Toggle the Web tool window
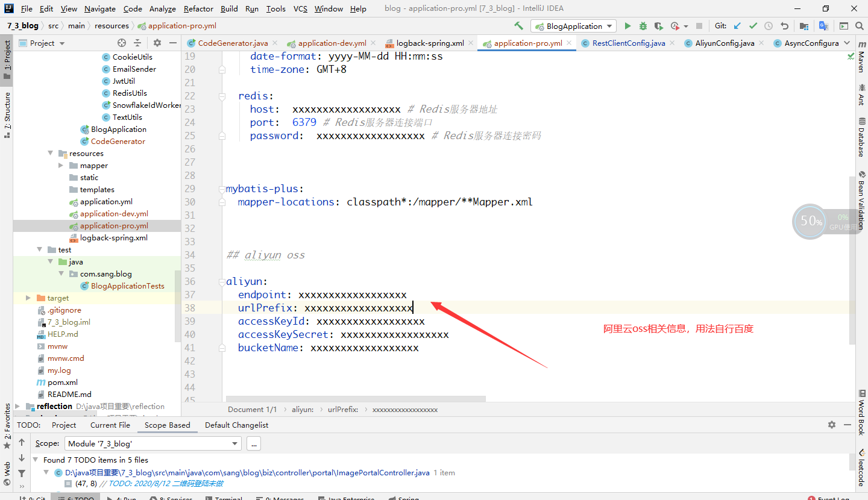This screenshot has width=868, height=500. pos(7,473)
